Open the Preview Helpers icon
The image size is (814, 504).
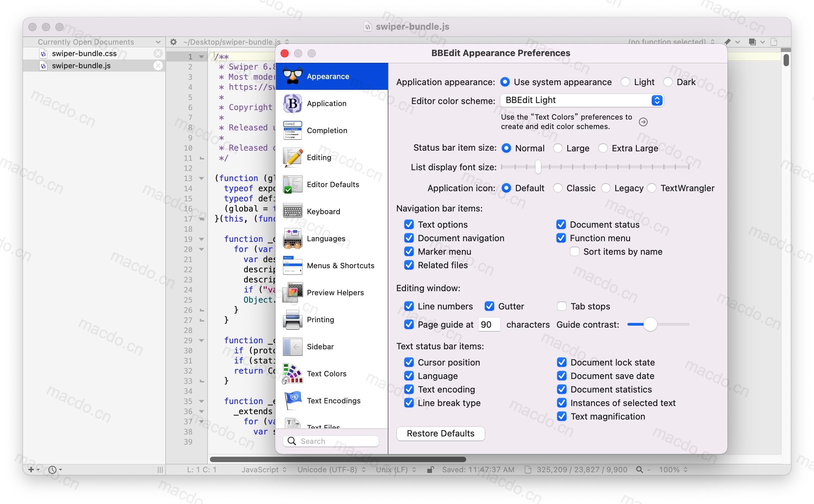click(x=292, y=293)
